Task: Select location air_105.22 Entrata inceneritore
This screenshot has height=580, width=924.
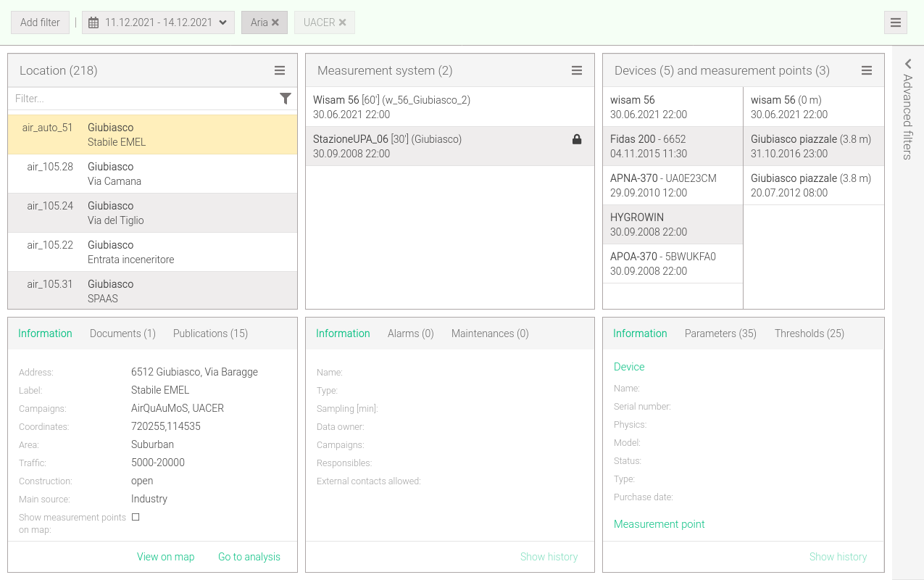Action: click(152, 252)
